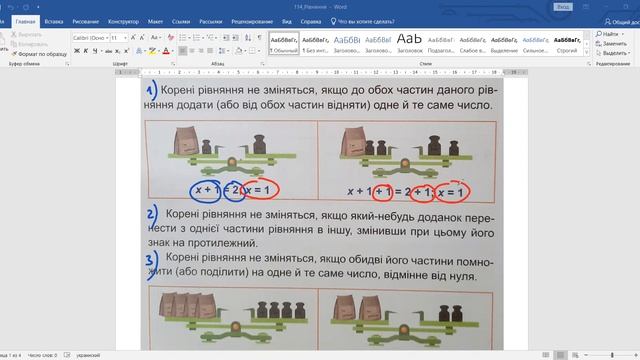Open the font name combo box

(x=91, y=38)
